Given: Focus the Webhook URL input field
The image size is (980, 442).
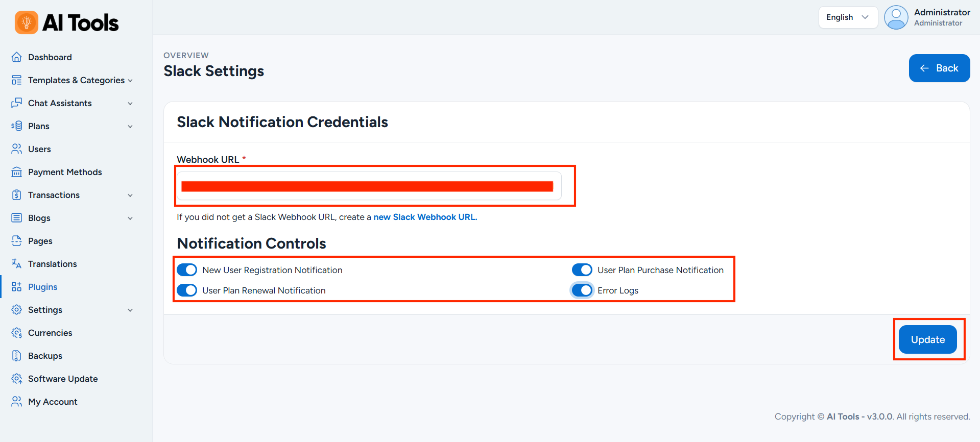Looking at the screenshot, I should (369, 186).
